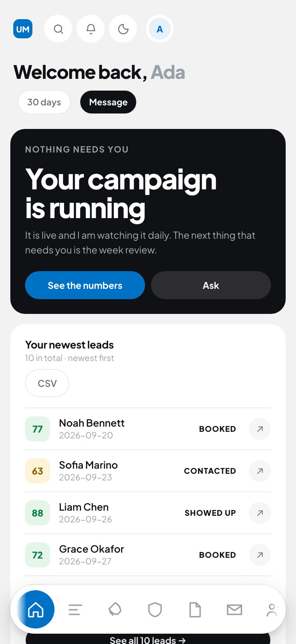
Task: Open the Ada profile avatar
Action: click(x=160, y=29)
